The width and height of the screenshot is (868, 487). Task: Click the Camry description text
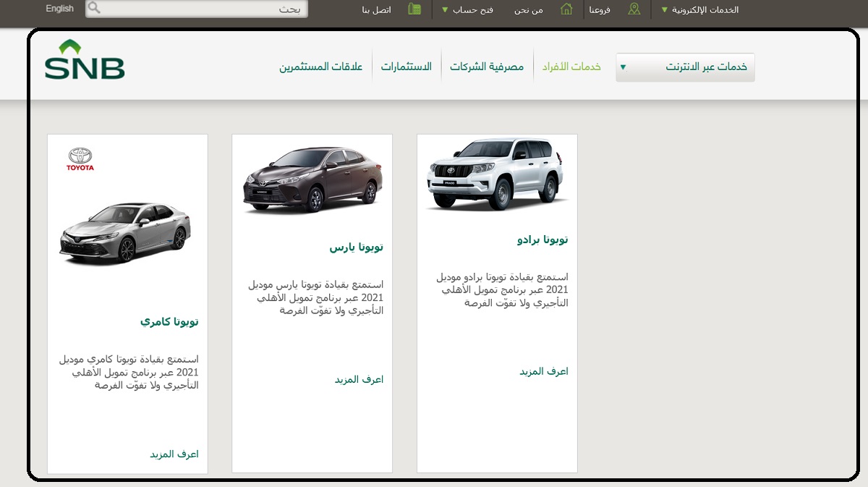point(129,372)
